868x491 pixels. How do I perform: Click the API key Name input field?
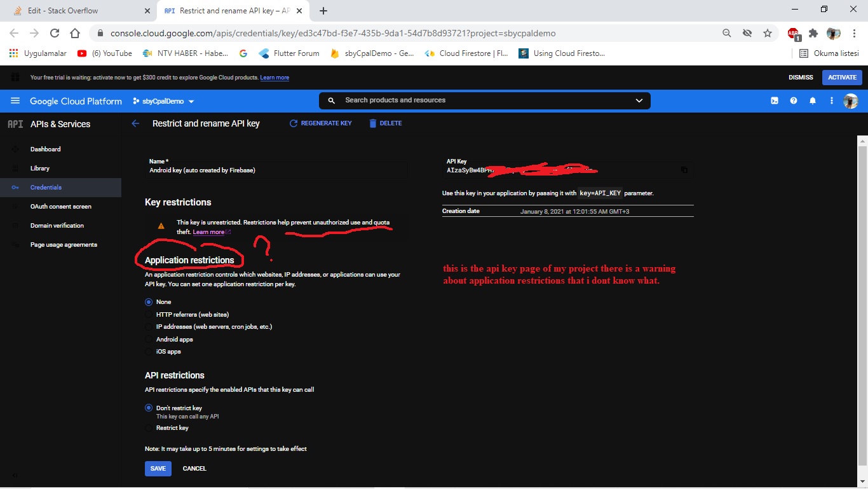(276, 170)
